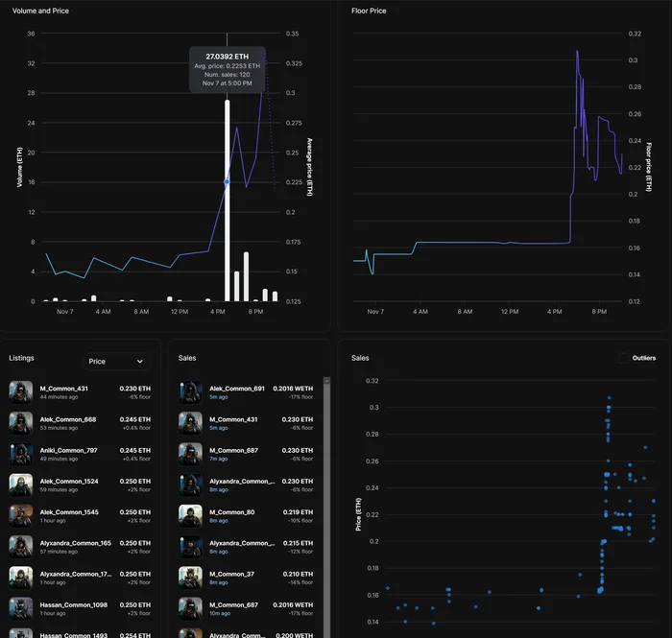Click the topmost dot in Sales scatter plot
This screenshot has width=672, height=638.
point(609,398)
